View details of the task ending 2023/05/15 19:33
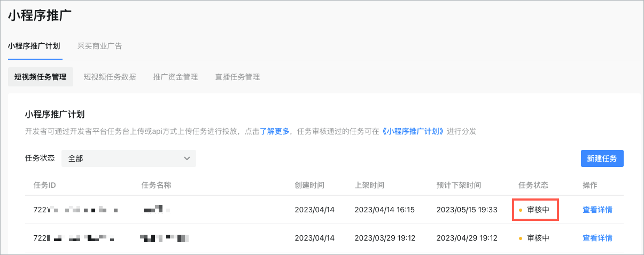Image resolution: width=644 pixels, height=255 pixels. click(x=597, y=210)
